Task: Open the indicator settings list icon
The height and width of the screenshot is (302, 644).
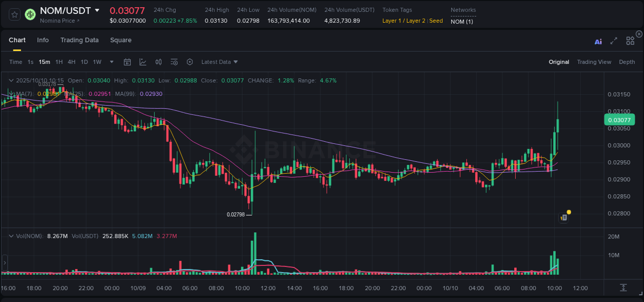Action: [174, 62]
